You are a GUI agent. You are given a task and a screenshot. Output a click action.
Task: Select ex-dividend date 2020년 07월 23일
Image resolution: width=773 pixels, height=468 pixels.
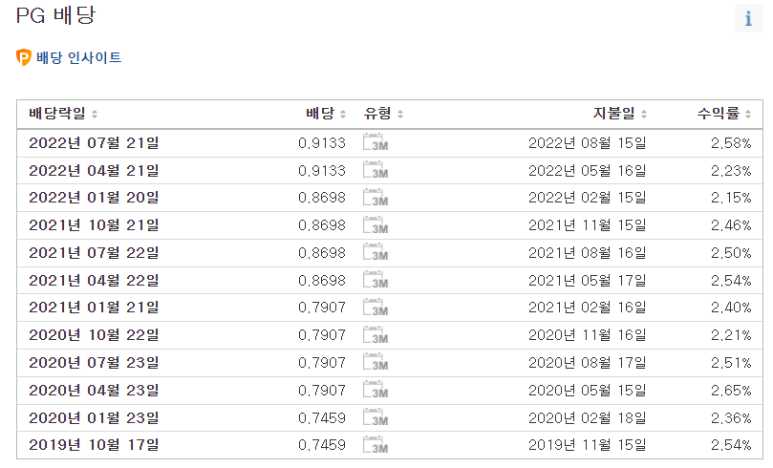pos(94,363)
